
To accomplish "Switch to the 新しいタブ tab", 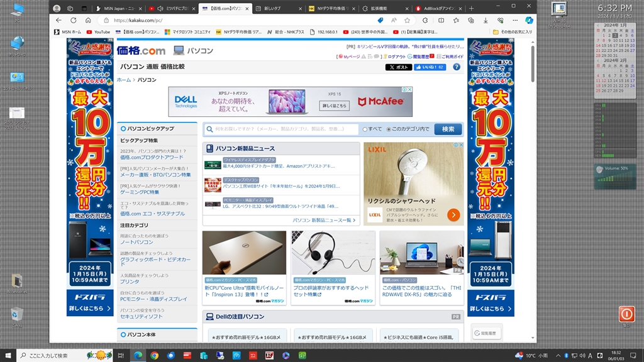I will pyautogui.click(x=278, y=8).
